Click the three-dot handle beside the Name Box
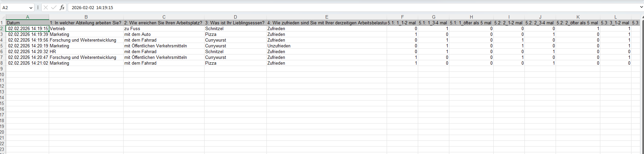The height and width of the screenshot is (154, 644). point(38,7)
